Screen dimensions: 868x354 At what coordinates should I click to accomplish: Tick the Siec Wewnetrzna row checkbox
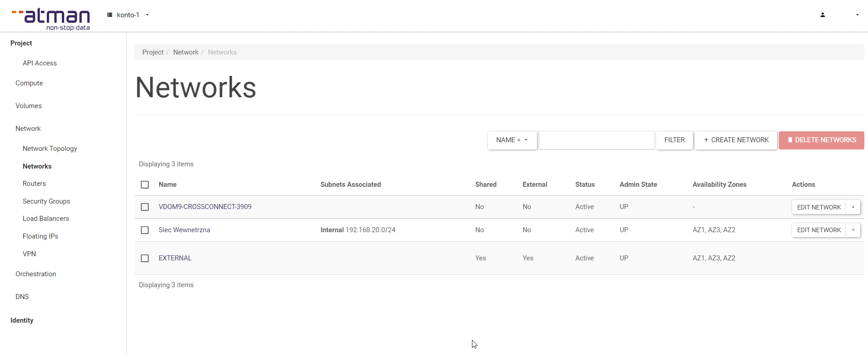145,230
